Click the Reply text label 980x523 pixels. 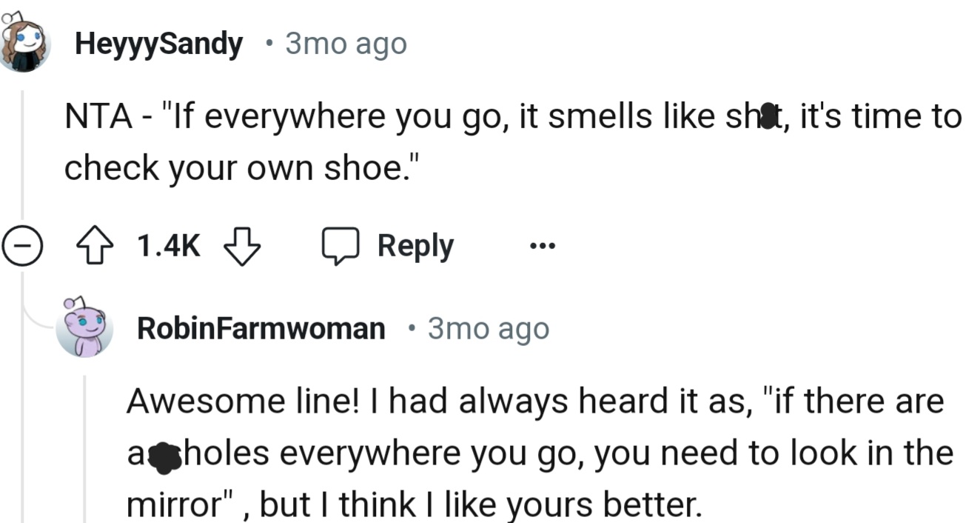415,246
